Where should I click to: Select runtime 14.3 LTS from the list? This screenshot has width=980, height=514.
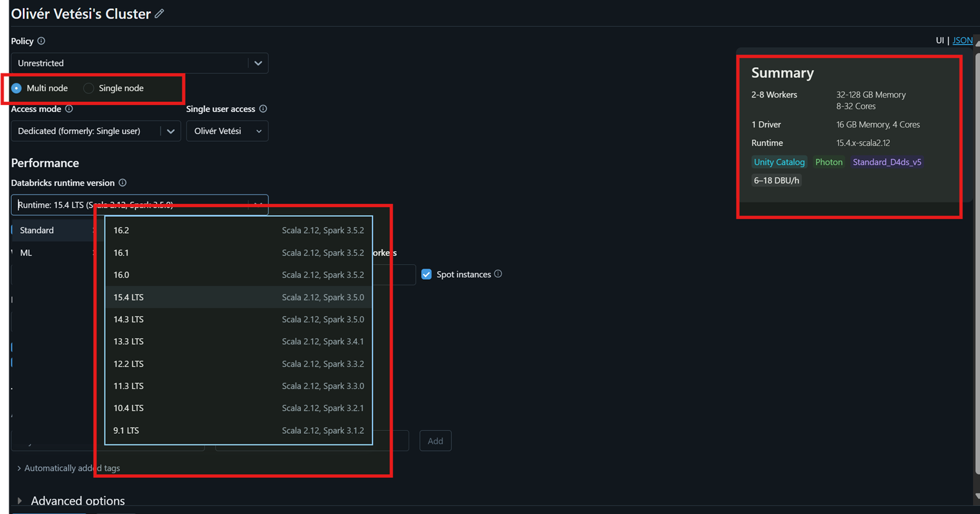tap(239, 319)
